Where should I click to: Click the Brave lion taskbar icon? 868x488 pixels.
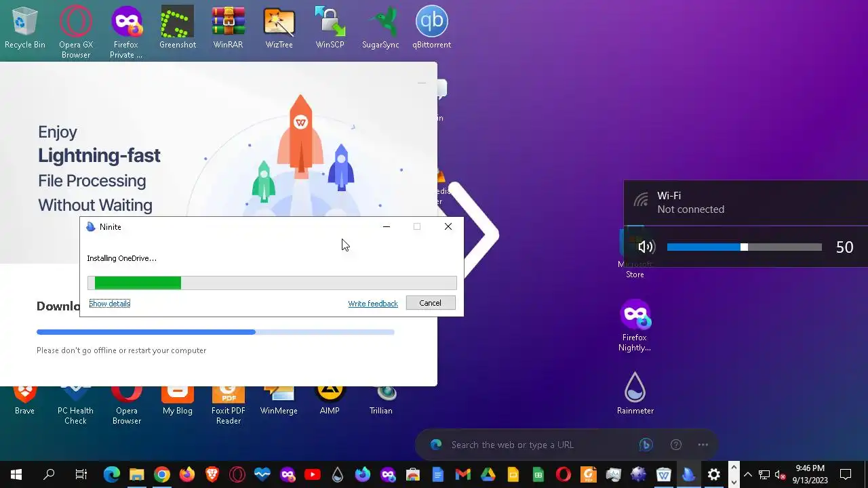coord(212,474)
